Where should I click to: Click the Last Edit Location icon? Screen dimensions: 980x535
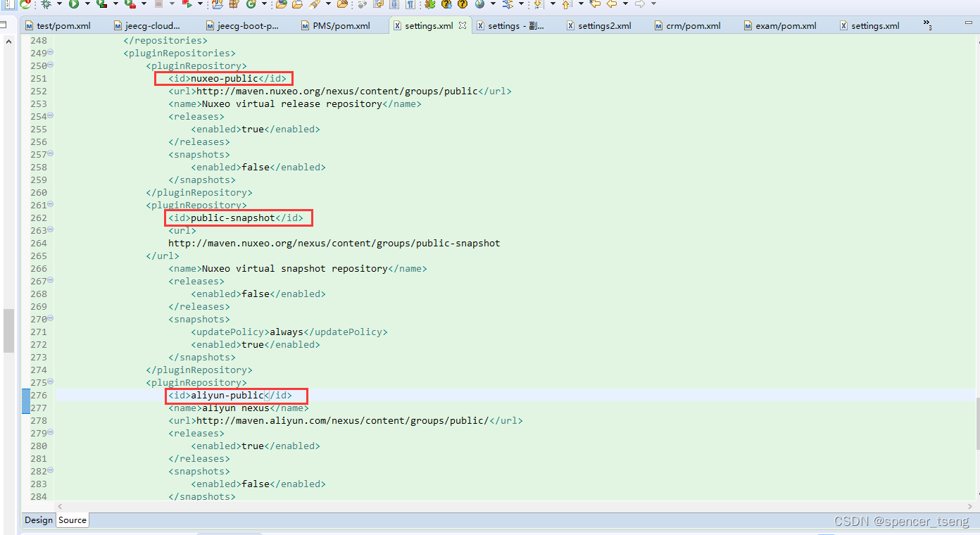pos(595,4)
